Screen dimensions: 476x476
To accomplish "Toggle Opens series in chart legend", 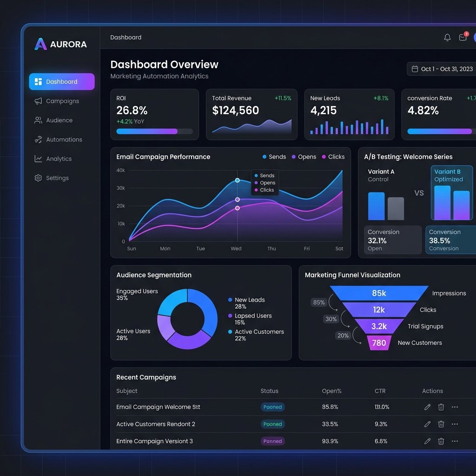I will tap(304, 157).
